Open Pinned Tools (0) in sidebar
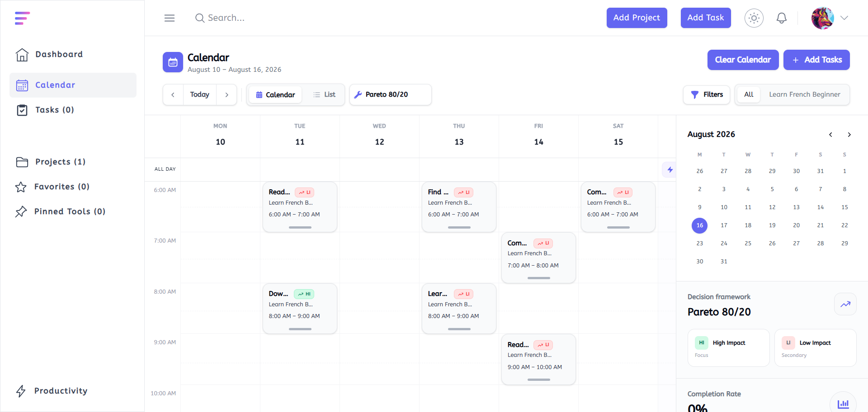Image resolution: width=868 pixels, height=412 pixels. [x=73, y=211]
